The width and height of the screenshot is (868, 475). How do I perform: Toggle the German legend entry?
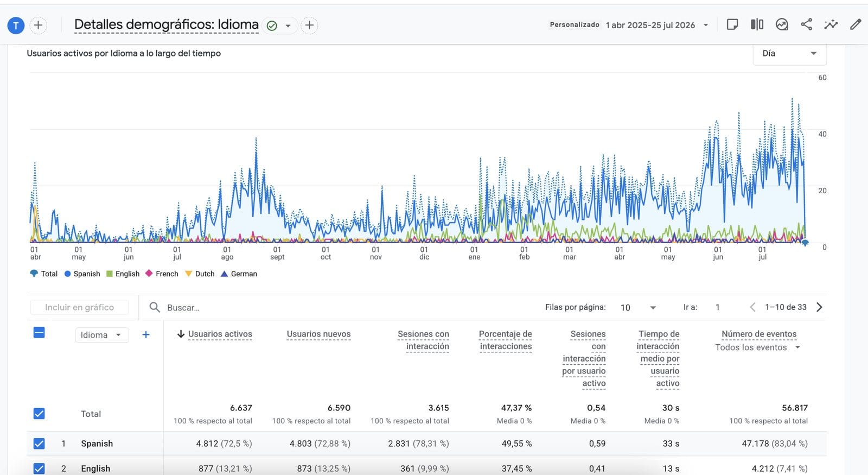coord(239,274)
